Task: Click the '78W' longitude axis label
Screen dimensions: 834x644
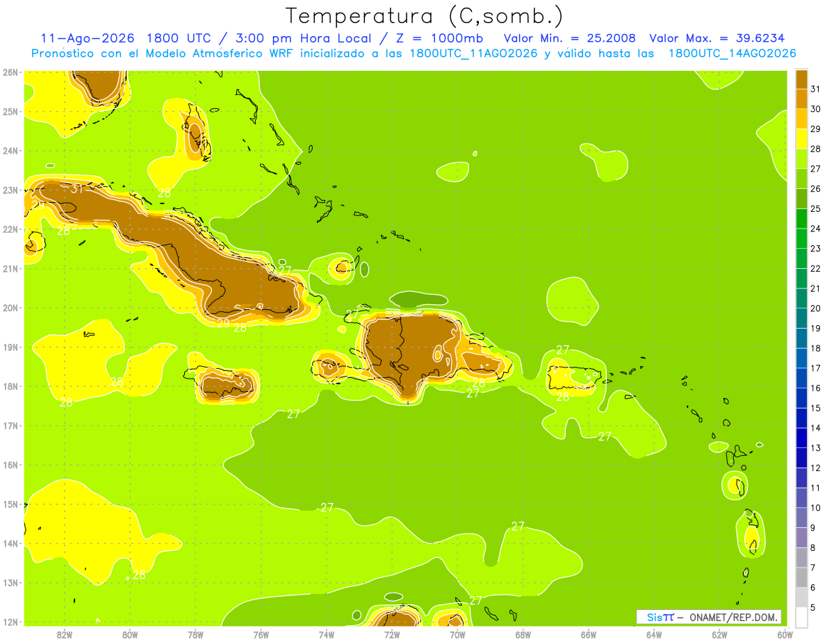Action: tap(195, 634)
